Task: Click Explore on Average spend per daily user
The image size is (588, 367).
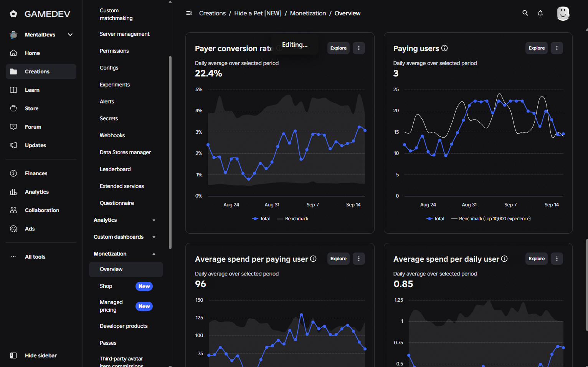Action: [536, 259]
